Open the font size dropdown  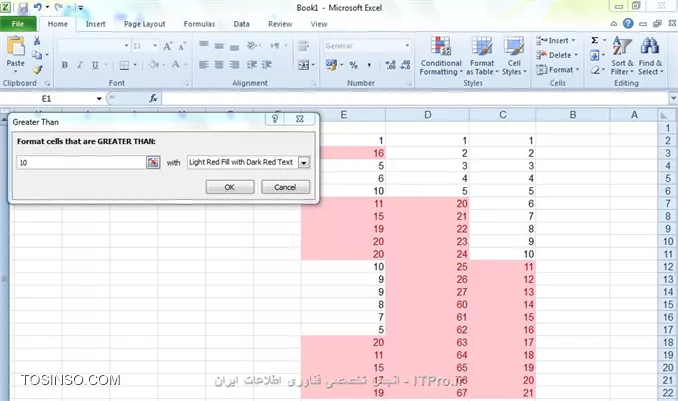tap(154, 45)
